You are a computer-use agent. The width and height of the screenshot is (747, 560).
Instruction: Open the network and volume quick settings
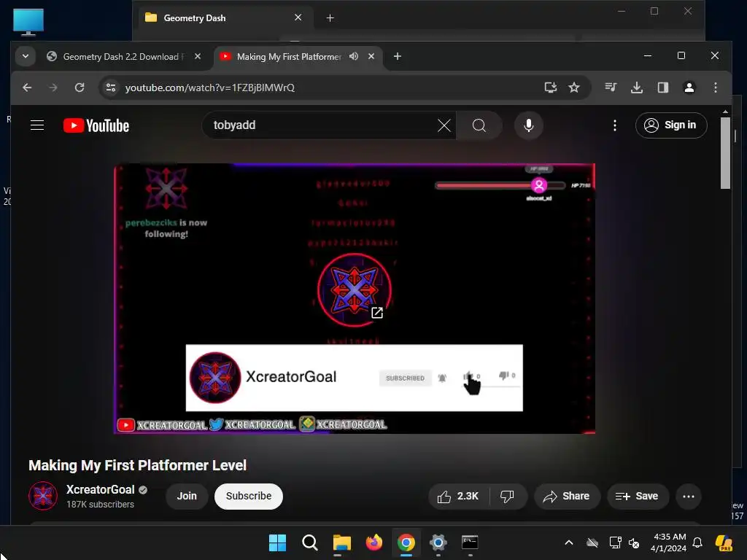point(624,542)
